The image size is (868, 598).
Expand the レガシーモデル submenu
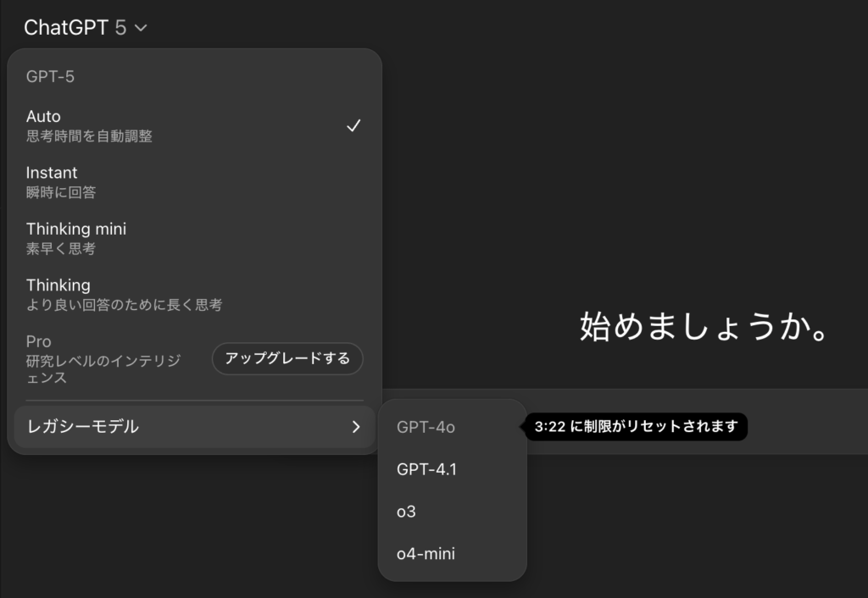tap(194, 427)
